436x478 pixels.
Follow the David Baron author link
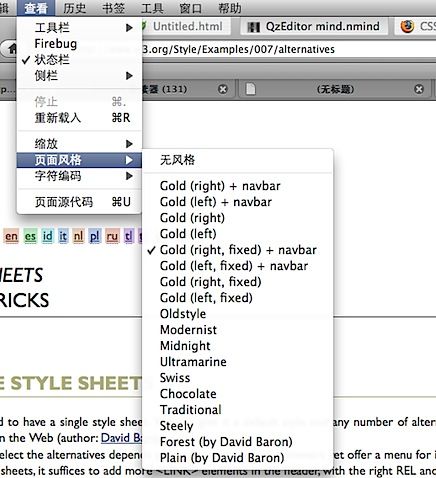122,438
